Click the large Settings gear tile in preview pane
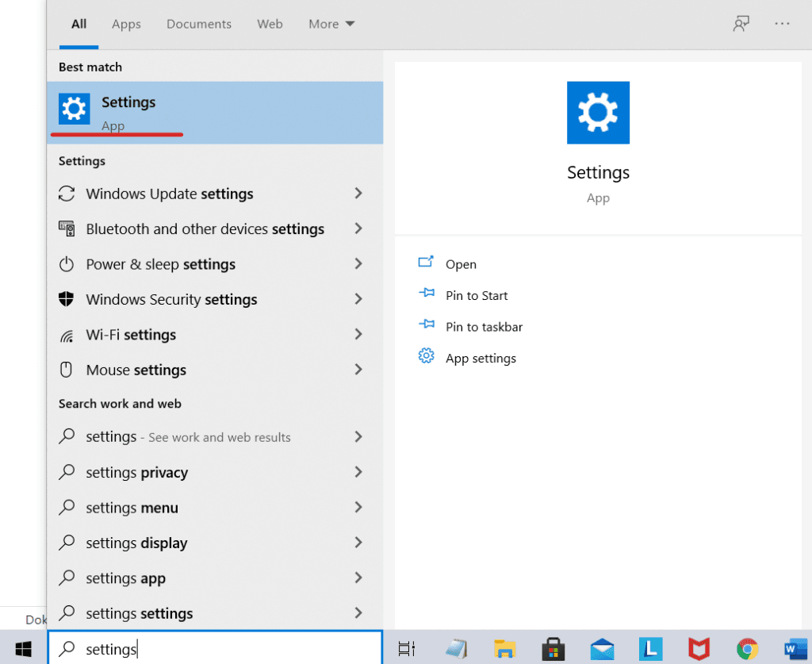Viewport: 812px width, 664px height. 598,113
